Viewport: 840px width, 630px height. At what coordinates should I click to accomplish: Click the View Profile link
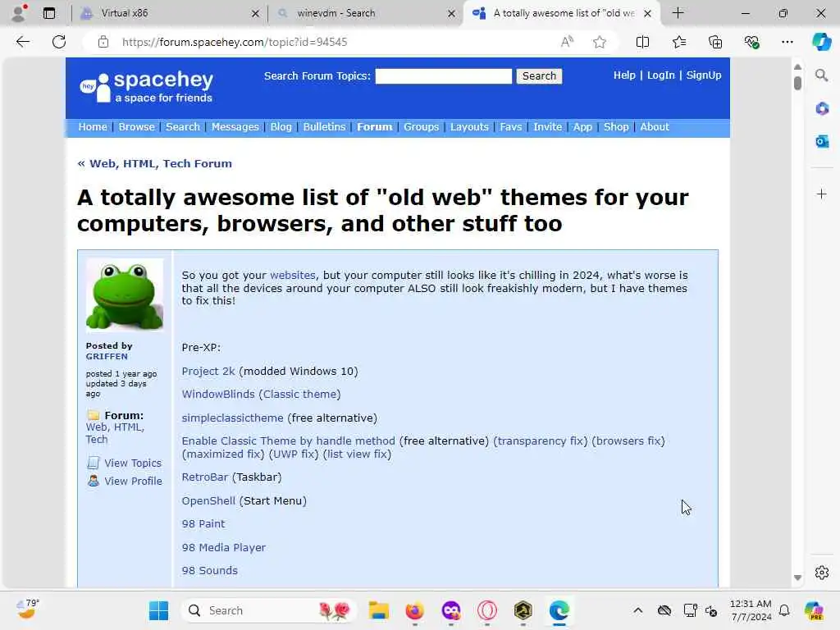click(133, 481)
